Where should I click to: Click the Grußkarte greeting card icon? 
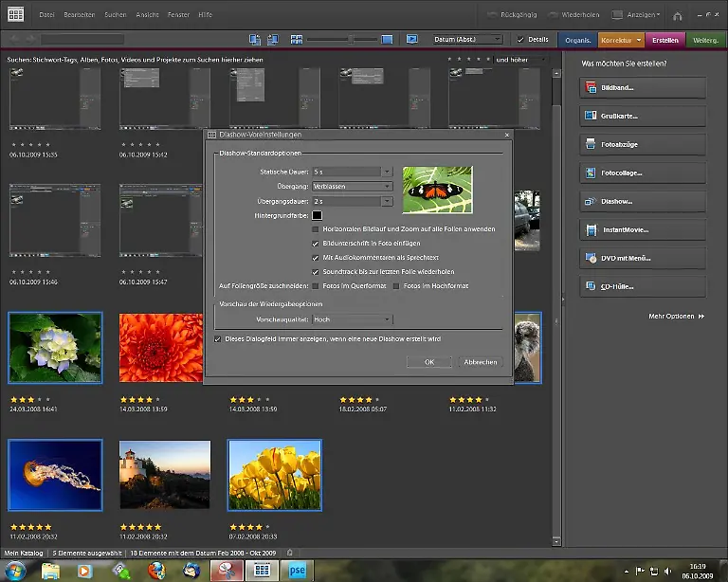pos(591,117)
